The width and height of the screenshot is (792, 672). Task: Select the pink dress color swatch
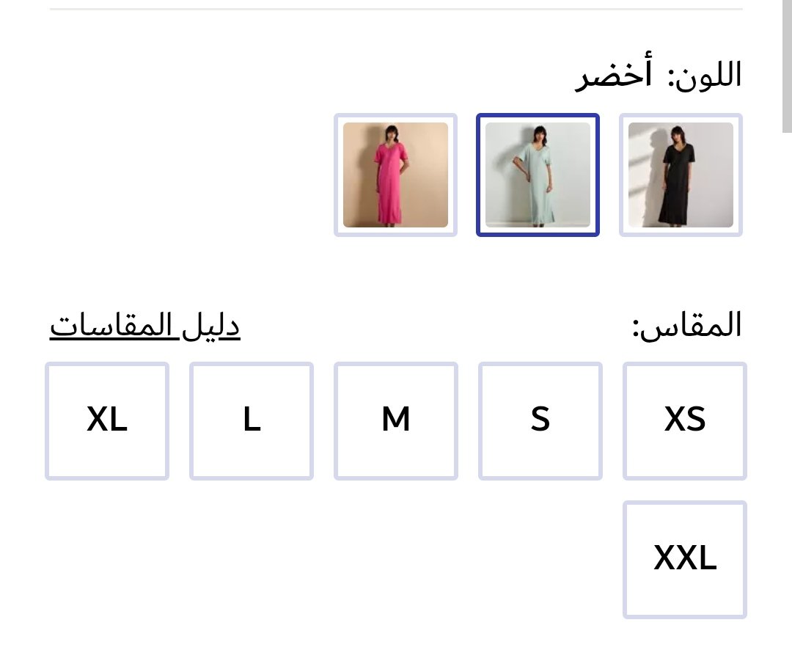click(x=395, y=175)
